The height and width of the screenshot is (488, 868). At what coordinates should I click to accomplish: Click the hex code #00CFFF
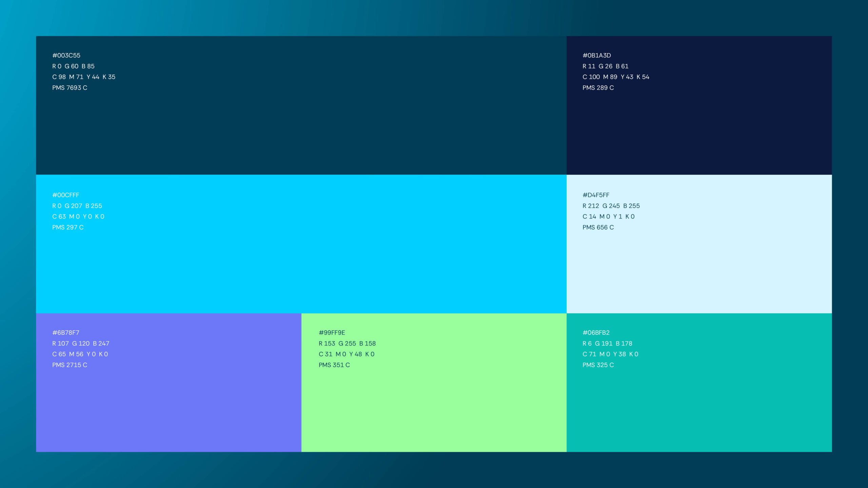[66, 195]
